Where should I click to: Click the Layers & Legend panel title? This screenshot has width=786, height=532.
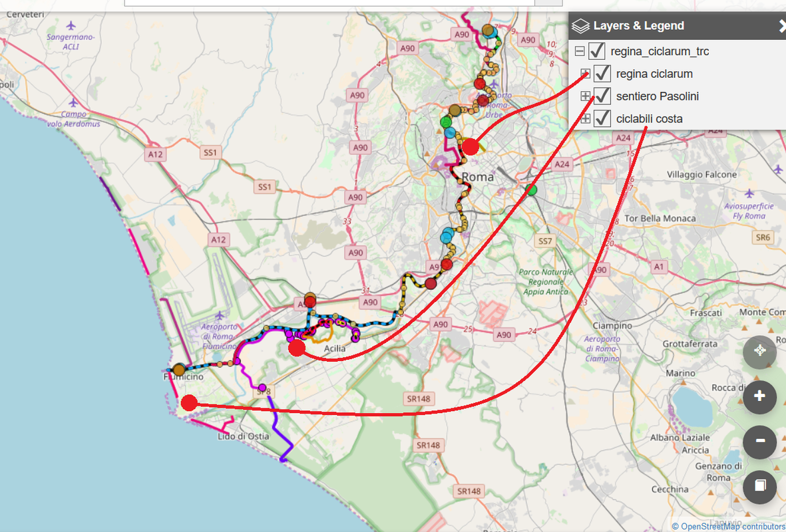coord(639,25)
